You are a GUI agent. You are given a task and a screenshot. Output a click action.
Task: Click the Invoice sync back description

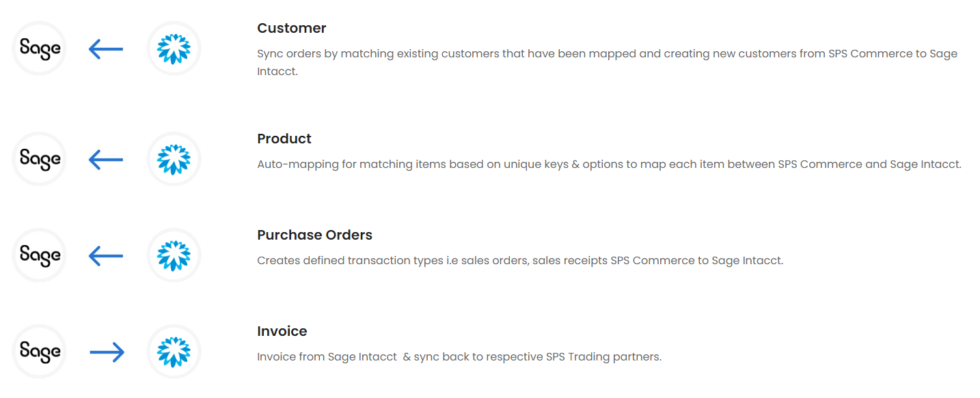459,357
